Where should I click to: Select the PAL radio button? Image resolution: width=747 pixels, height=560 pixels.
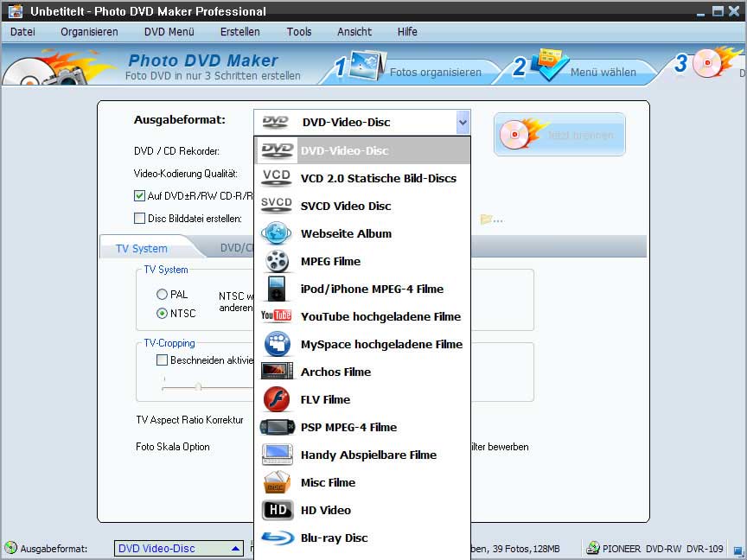coord(162,295)
